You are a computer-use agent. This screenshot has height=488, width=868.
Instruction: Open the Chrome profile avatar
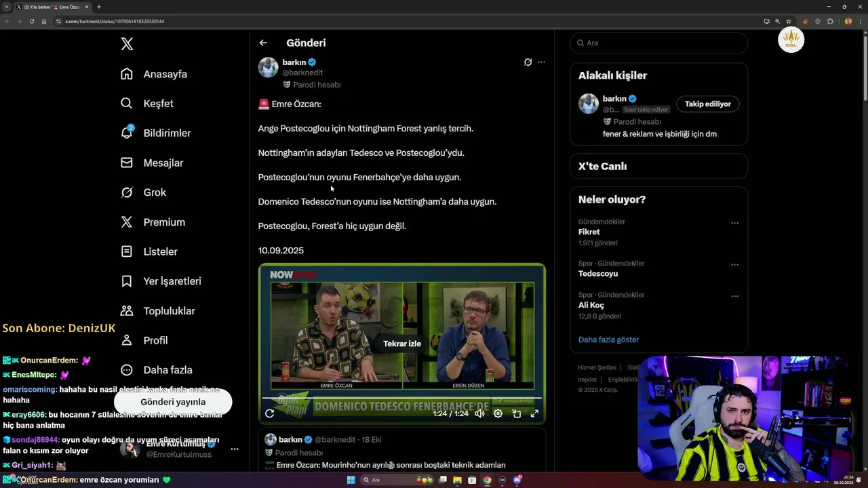click(848, 21)
